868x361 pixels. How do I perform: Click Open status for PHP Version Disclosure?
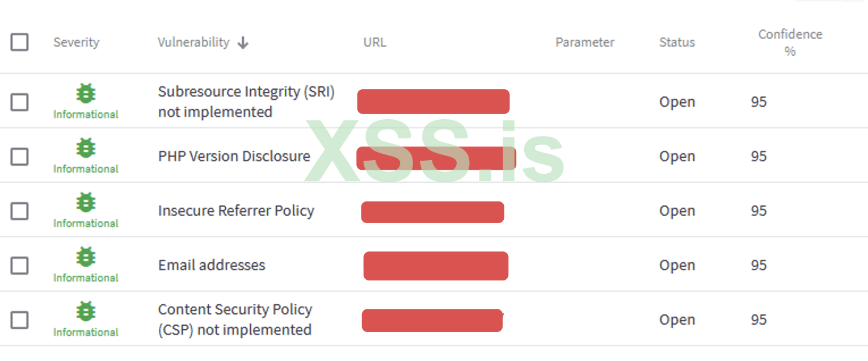[x=677, y=156]
